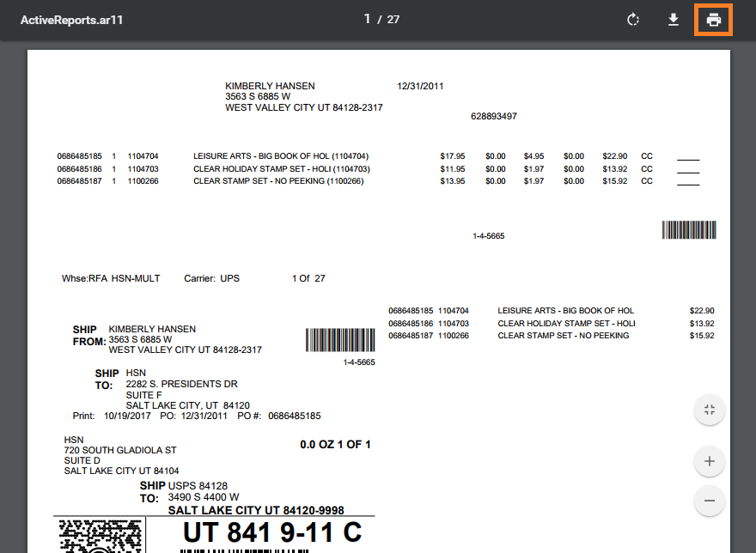Click the total page count 27
This screenshot has height=553, width=756.
[x=393, y=20]
